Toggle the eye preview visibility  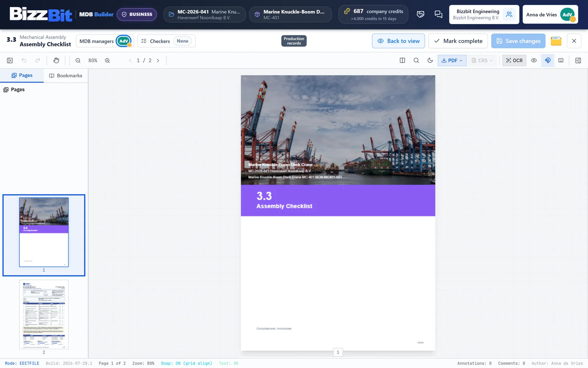point(534,60)
